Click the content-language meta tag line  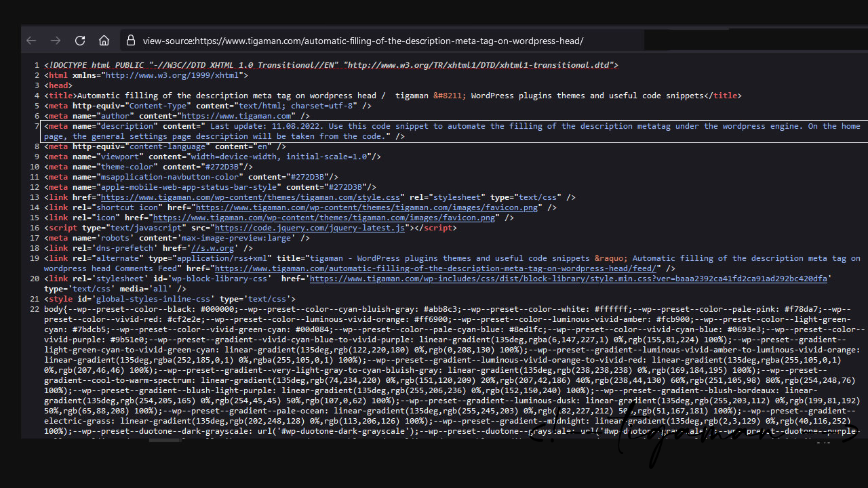point(165,146)
